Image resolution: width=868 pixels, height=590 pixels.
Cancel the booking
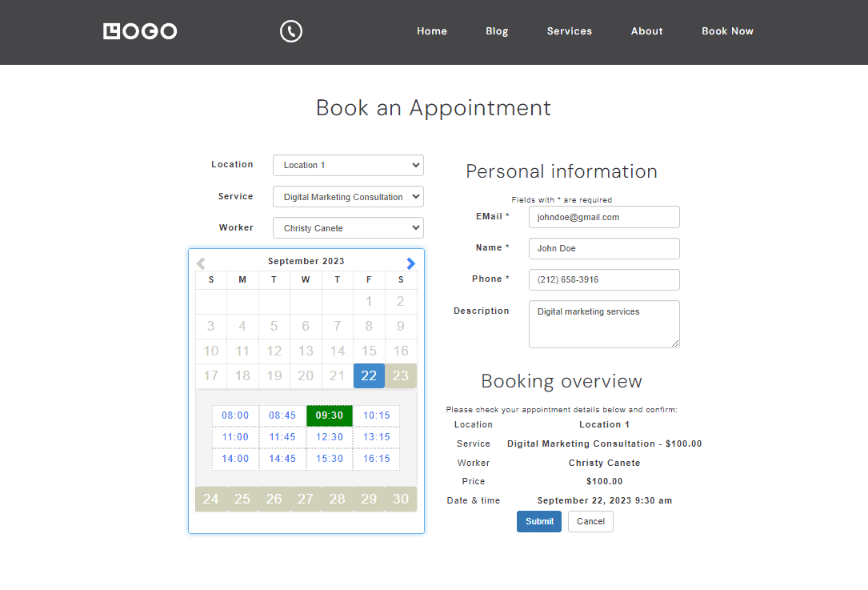coord(590,521)
